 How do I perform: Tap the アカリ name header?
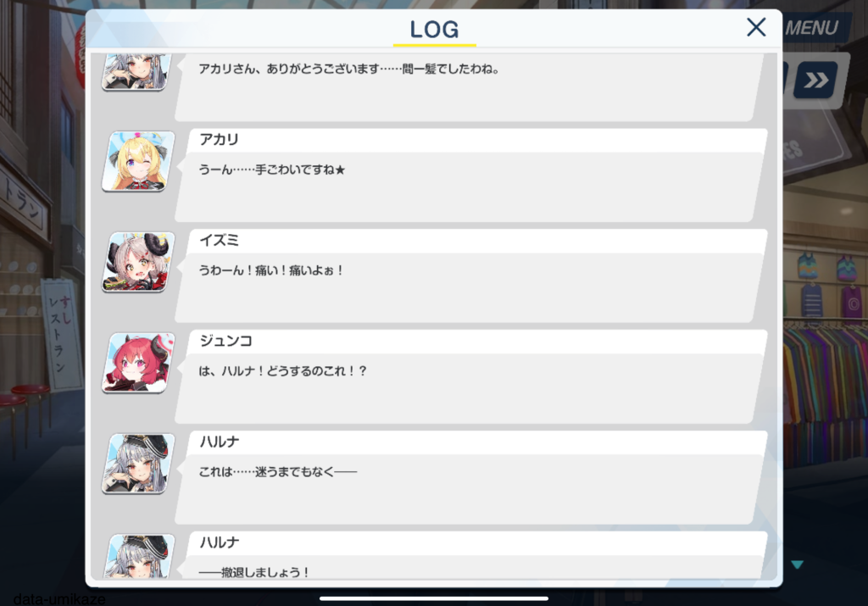click(x=220, y=140)
